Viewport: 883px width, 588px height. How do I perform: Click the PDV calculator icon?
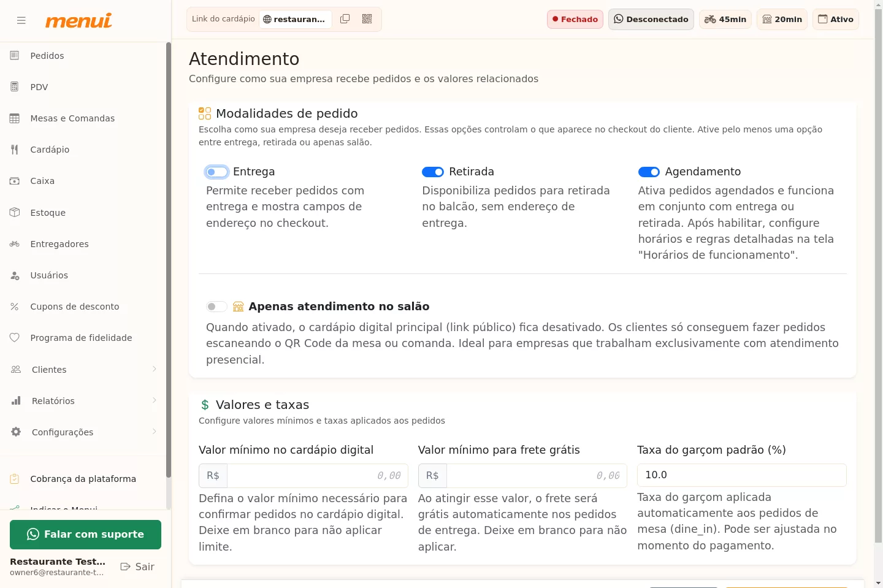(x=15, y=87)
